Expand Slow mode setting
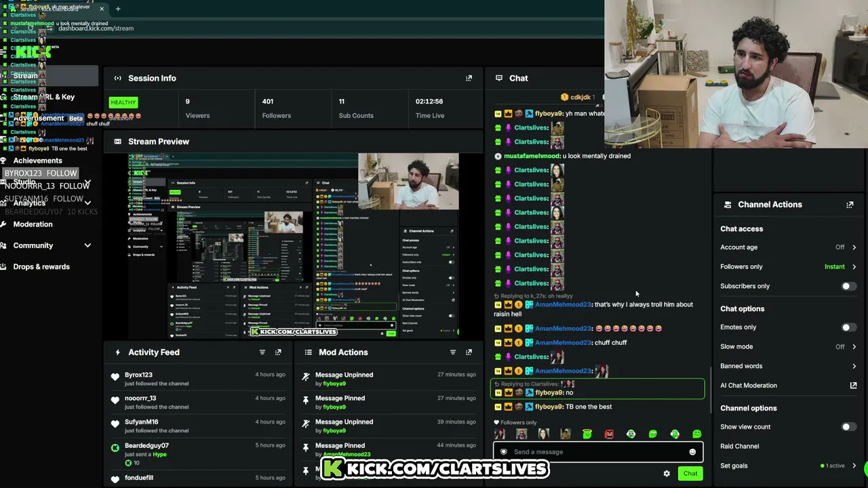This screenshot has height=488, width=868. (x=854, y=347)
